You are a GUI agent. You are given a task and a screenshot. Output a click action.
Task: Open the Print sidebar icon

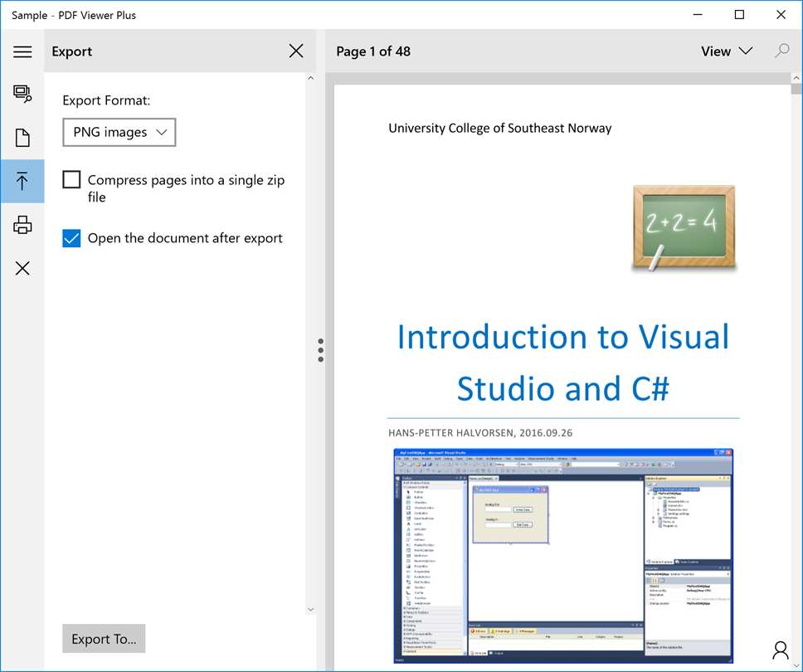(x=22, y=225)
